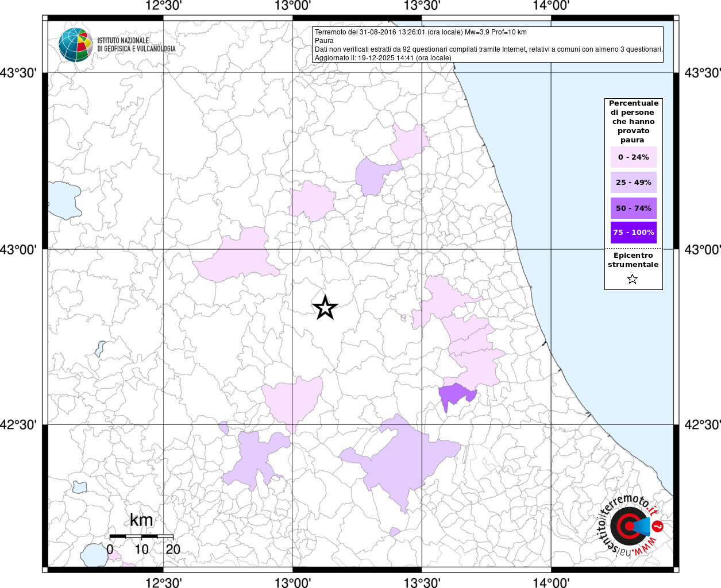This screenshot has height=588, width=721.
Task: Click the 'Aggiornato il: 19-12-2025' text line
Action: [383, 58]
